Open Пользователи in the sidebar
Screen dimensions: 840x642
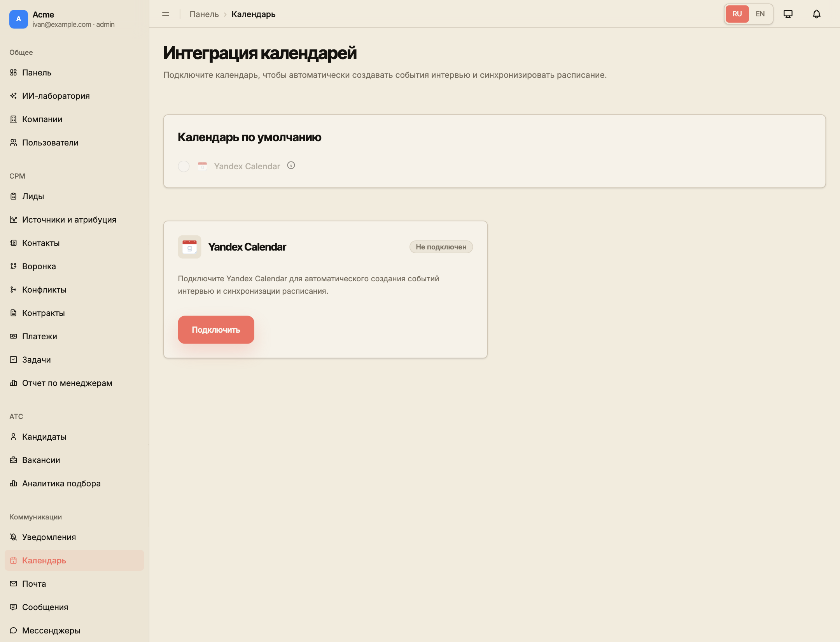tap(74, 142)
